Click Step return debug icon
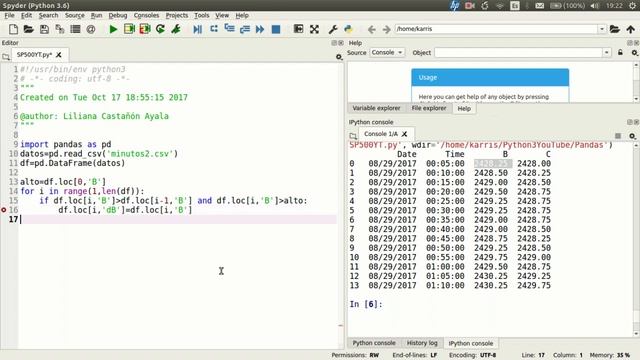 (x=245, y=29)
